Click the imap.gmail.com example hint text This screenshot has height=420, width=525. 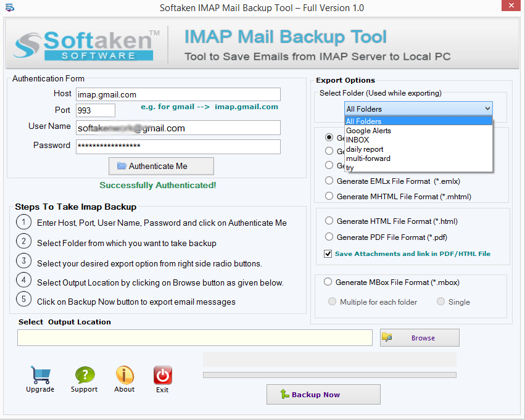coord(210,107)
